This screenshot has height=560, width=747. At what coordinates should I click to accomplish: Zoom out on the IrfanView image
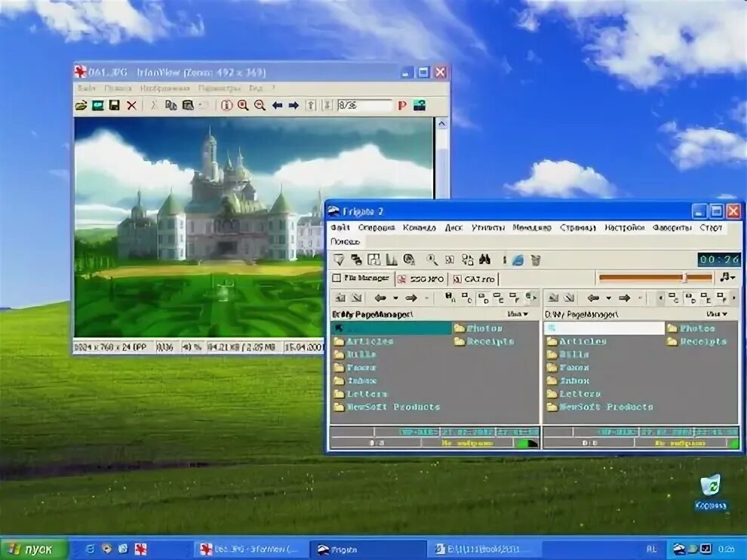[260, 106]
